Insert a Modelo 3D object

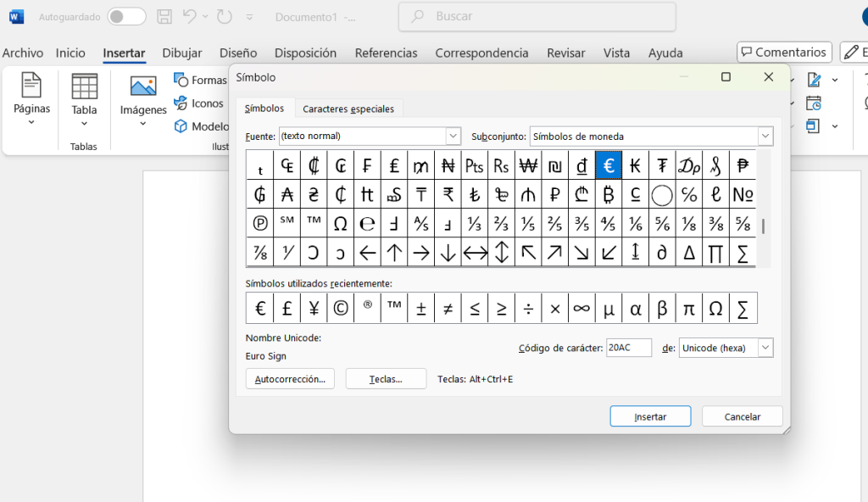point(202,126)
